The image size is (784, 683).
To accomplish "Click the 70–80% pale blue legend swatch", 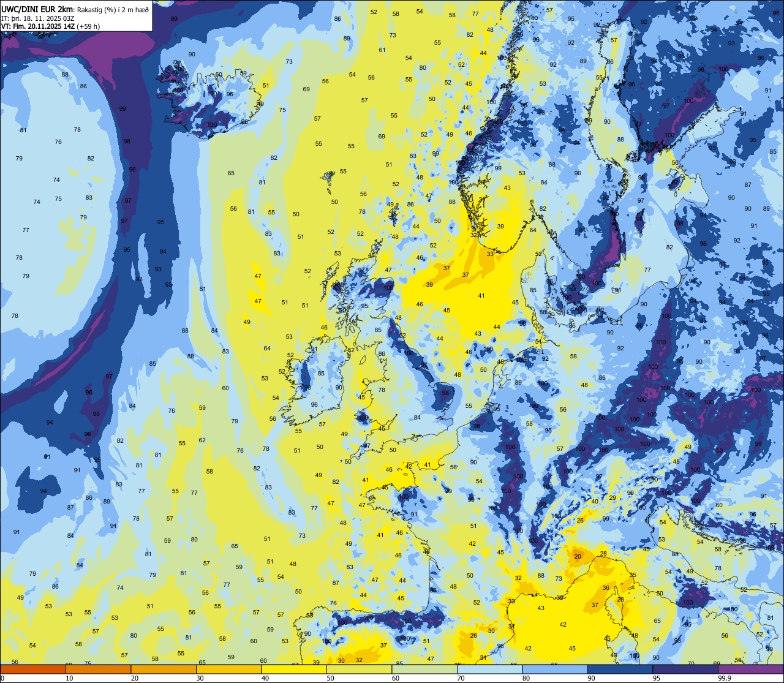I will click(x=489, y=669).
